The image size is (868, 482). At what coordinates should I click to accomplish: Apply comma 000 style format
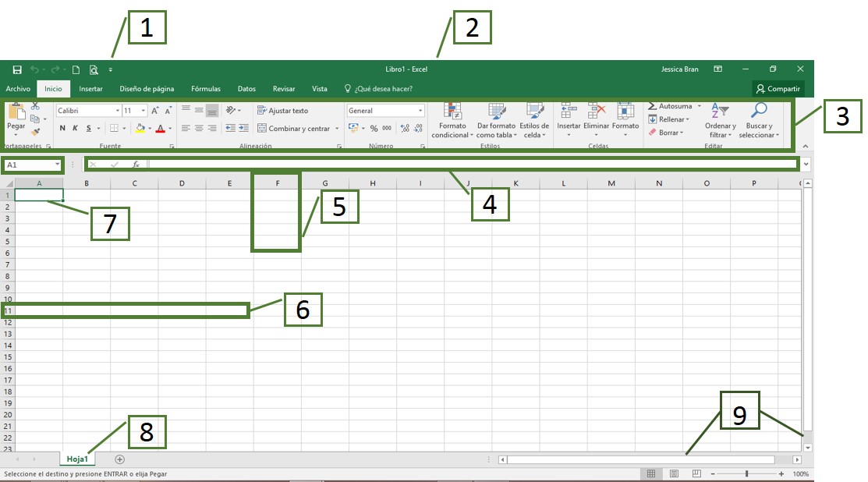[387, 129]
